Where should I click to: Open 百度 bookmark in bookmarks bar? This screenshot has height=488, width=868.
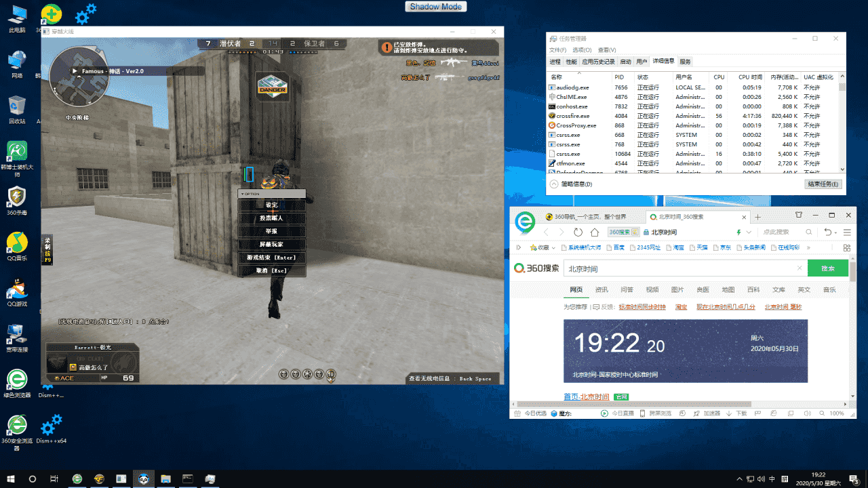click(x=614, y=248)
